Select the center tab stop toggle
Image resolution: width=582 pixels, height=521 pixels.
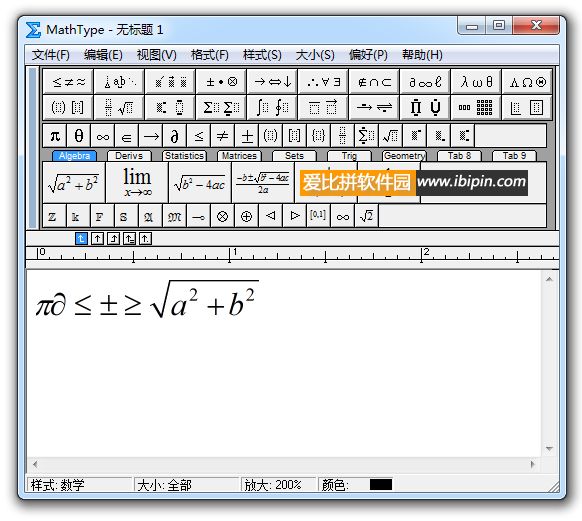97,238
